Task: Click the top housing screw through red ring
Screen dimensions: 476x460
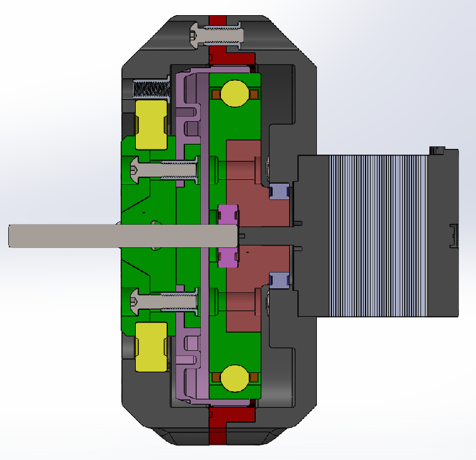Action: [217, 36]
